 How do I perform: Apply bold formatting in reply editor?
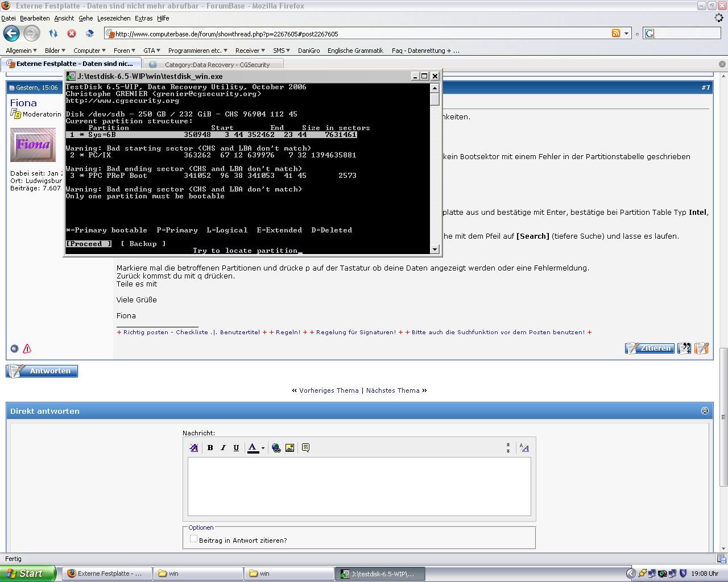click(210, 448)
